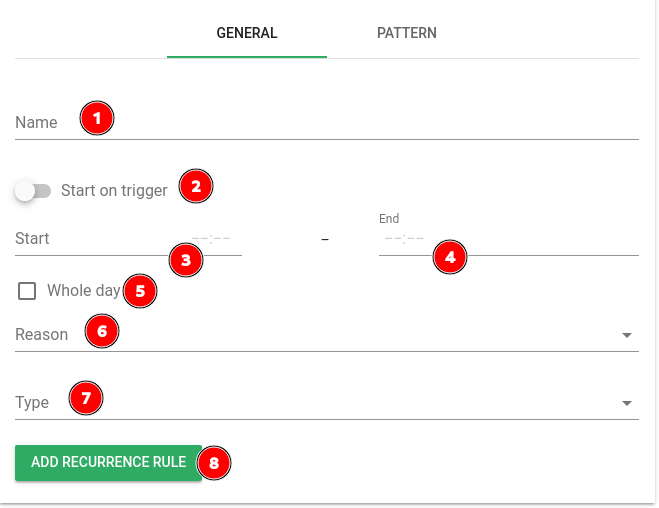Click the Start on trigger label
This screenshot has height=508, width=659.
point(114,191)
